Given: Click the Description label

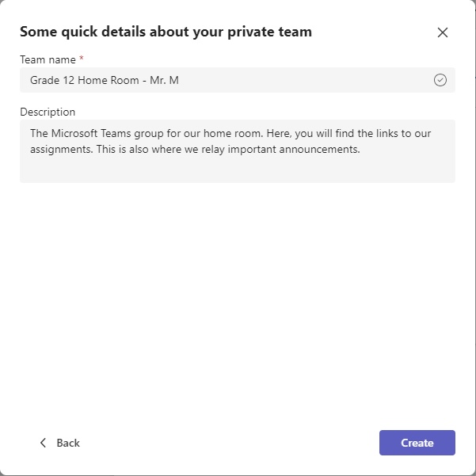Looking at the screenshot, I should (48, 112).
